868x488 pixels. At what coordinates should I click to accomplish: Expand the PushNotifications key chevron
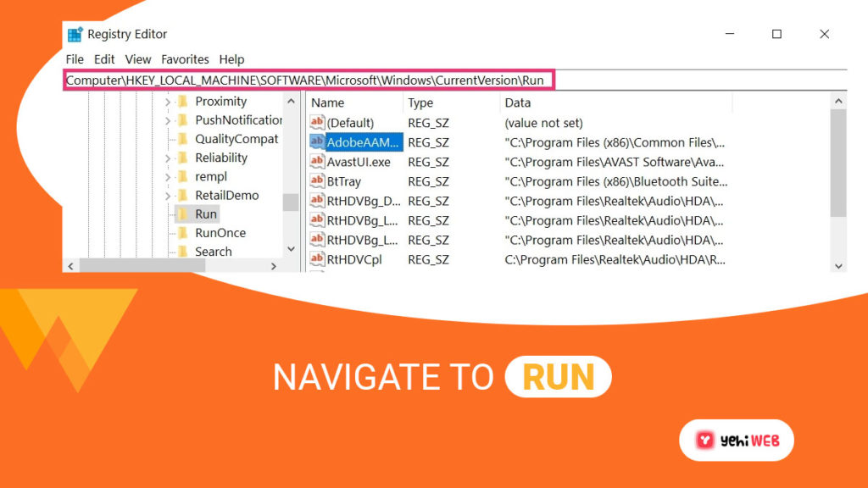[x=168, y=120]
